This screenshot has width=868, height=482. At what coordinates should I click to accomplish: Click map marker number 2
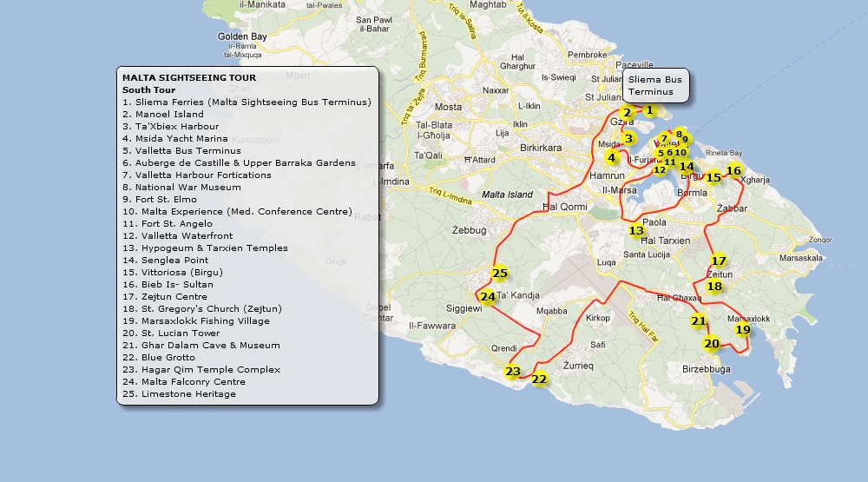pos(628,113)
